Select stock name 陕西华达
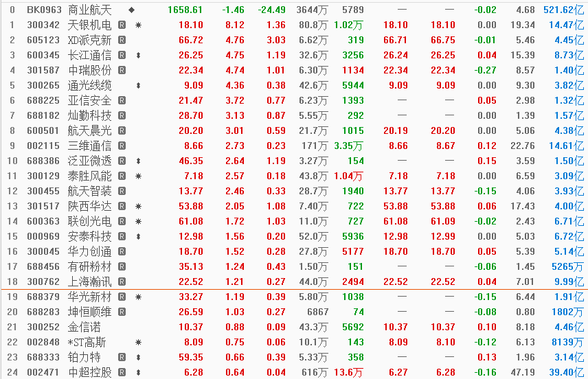 [89, 206]
